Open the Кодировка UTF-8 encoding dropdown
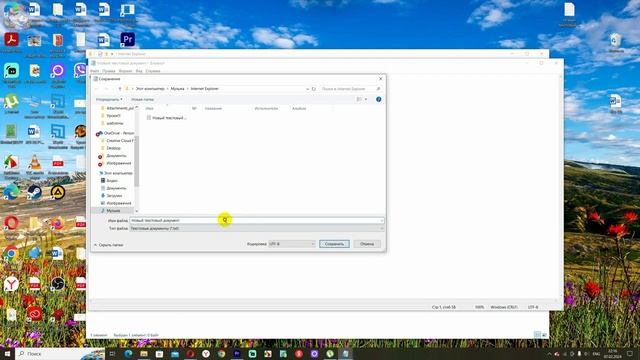Viewport: 640px width, 360px height. (291, 244)
